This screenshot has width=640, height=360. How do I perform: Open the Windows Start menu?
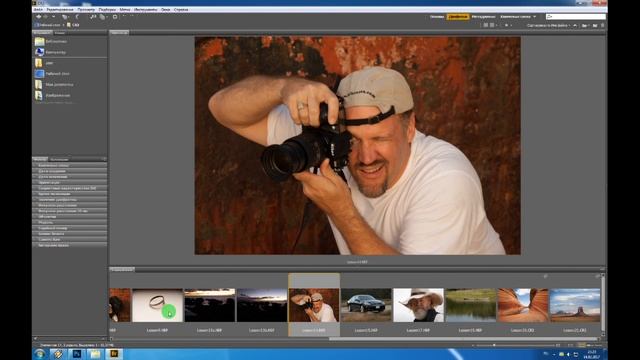[40, 354]
